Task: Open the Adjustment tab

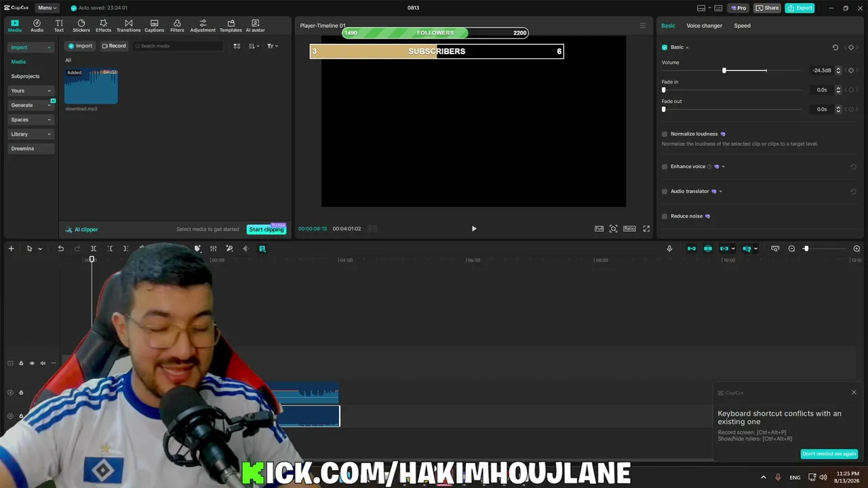Action: tap(203, 26)
